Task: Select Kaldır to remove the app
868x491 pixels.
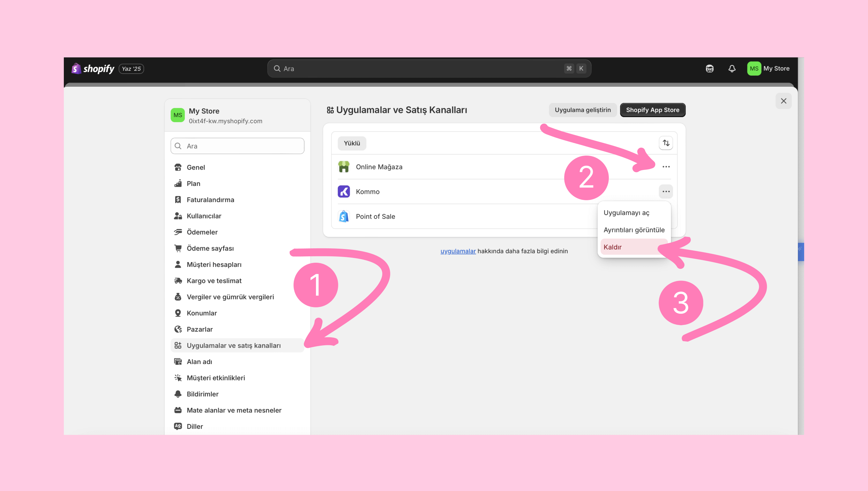Action: (x=634, y=247)
